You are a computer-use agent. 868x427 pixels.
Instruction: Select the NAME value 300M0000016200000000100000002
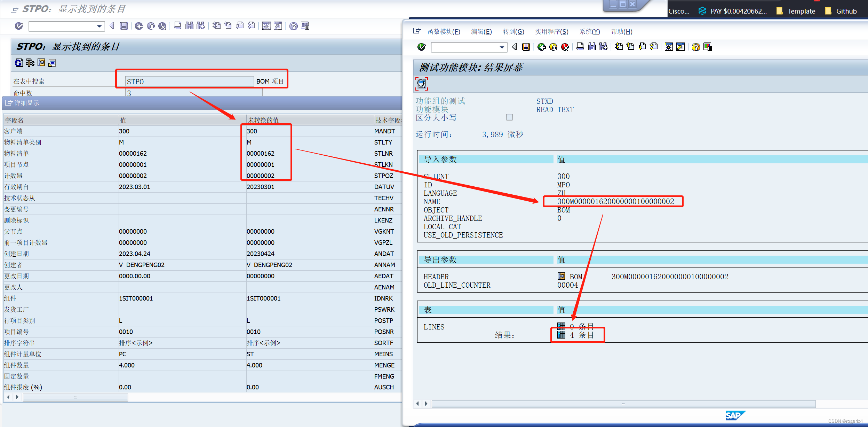tap(615, 201)
